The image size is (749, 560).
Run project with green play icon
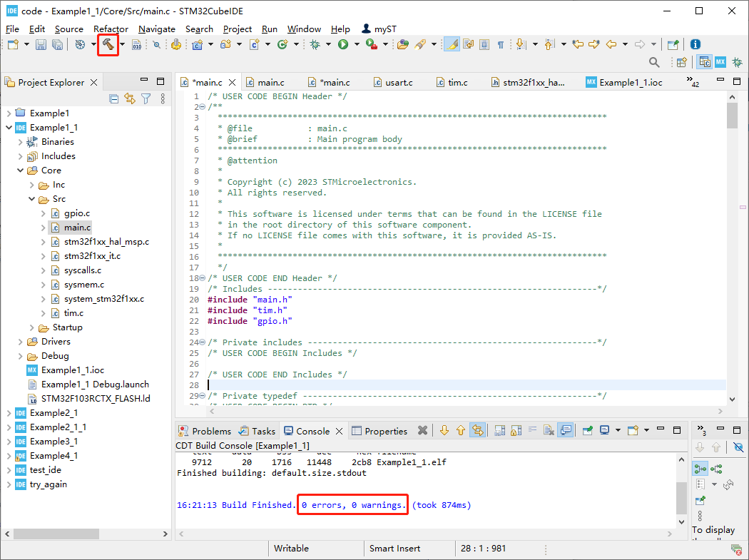tap(343, 44)
